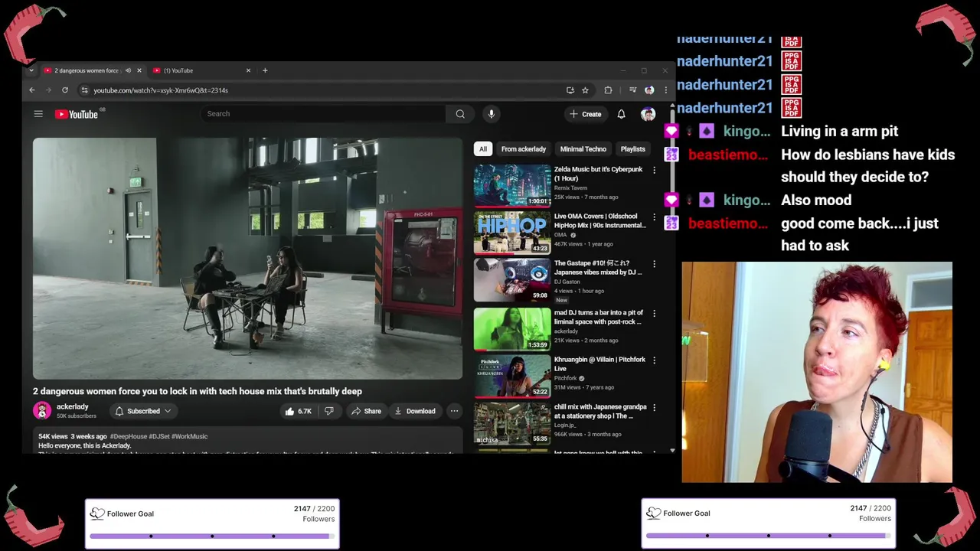980x551 pixels.
Task: Open media control icon in toolbar
Action: [632, 90]
